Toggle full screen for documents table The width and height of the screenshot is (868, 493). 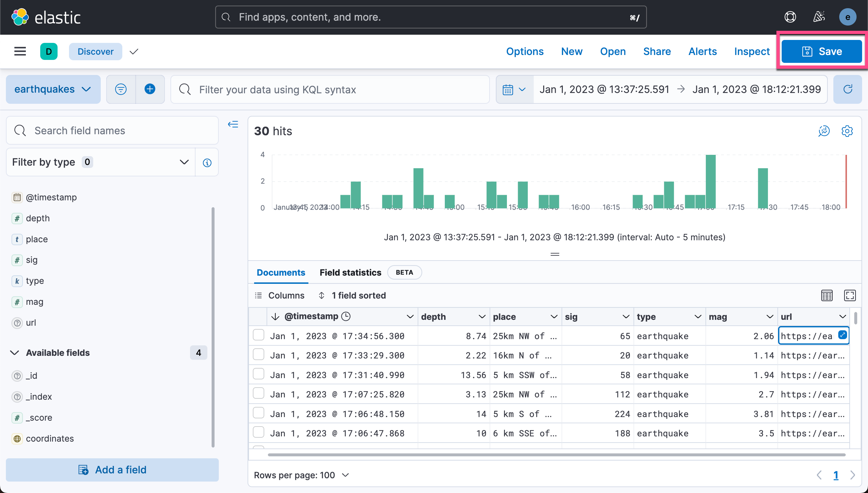[x=850, y=295]
